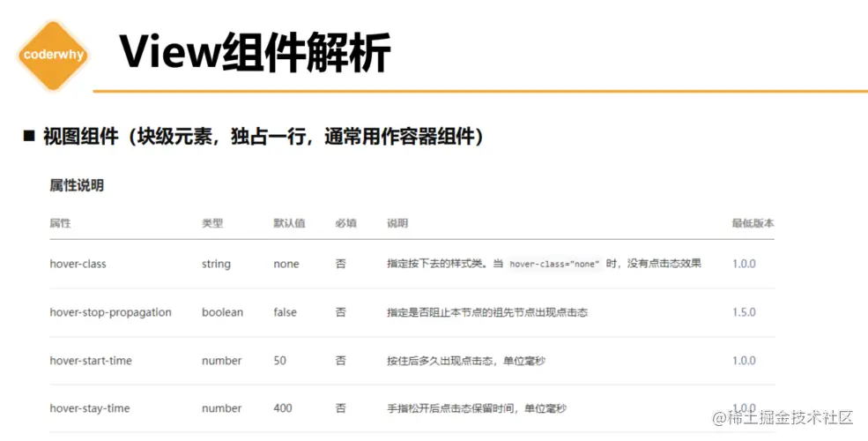Click the "说明" column header
Screen dimensions: 868x441
coord(397,223)
